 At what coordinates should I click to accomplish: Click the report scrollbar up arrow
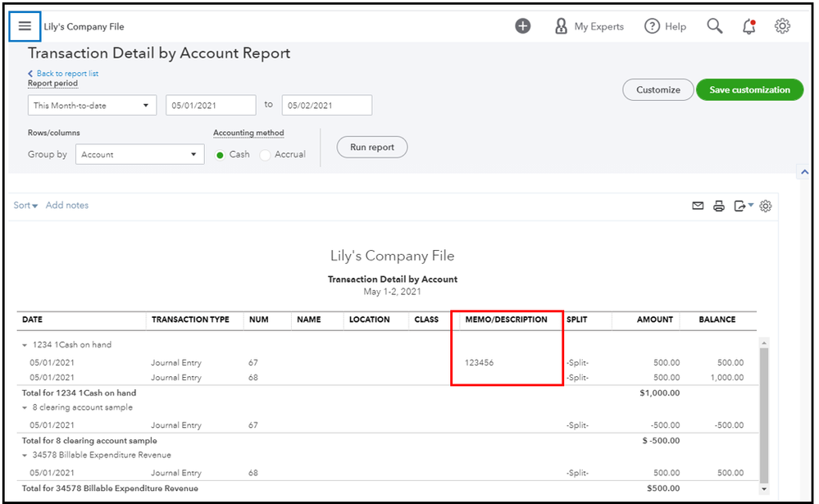click(764, 343)
